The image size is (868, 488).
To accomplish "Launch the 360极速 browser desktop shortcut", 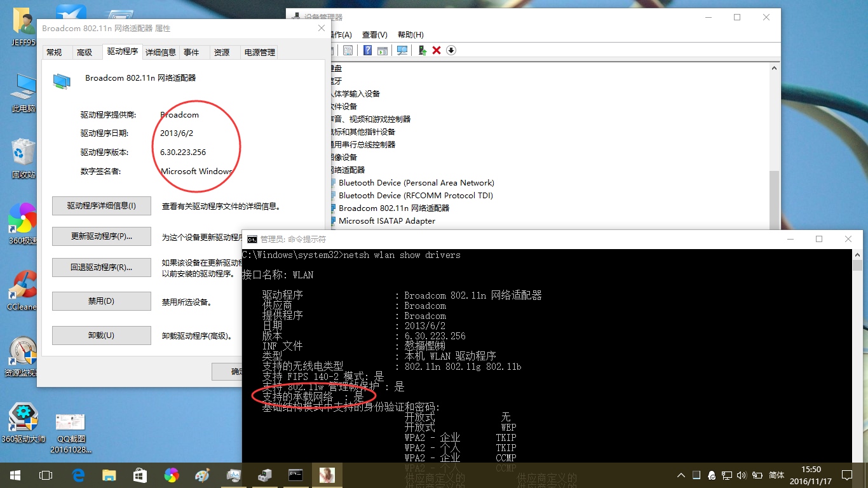I will coord(24,224).
